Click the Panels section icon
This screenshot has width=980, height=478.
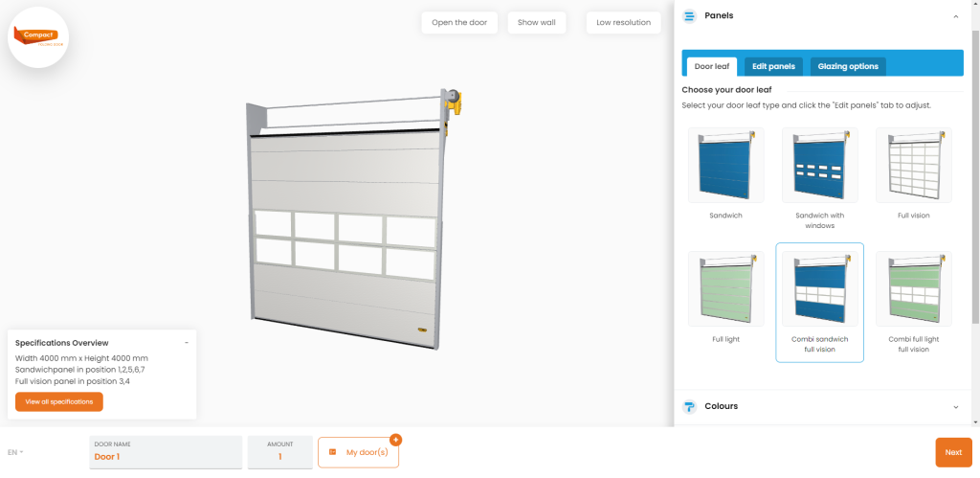pyautogui.click(x=689, y=16)
